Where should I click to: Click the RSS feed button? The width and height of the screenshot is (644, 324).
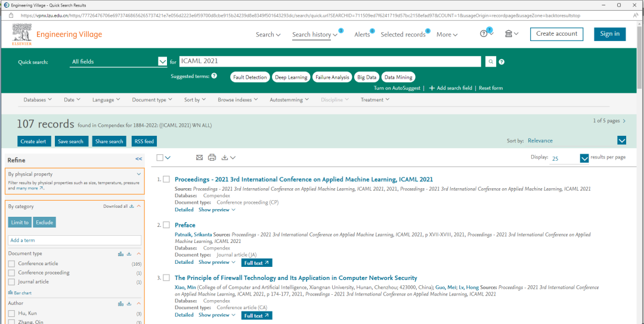[144, 141]
